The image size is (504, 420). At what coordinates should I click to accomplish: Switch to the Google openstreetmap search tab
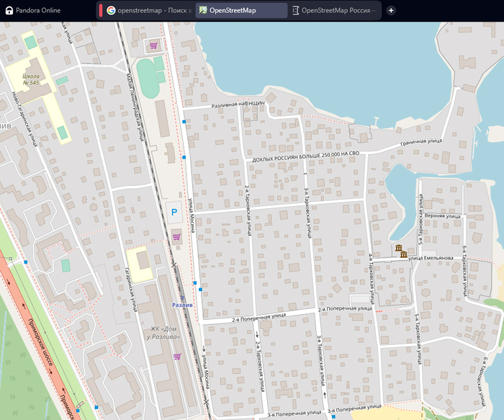[153, 11]
